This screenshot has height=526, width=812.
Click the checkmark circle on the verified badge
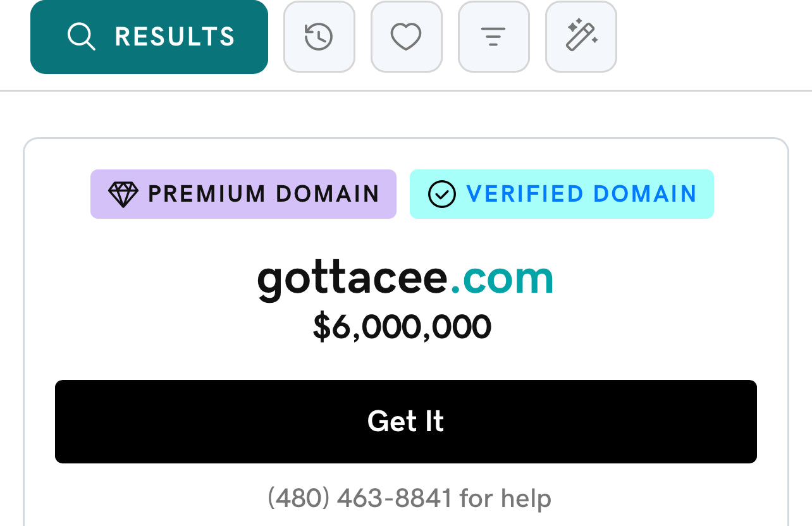[x=442, y=194]
